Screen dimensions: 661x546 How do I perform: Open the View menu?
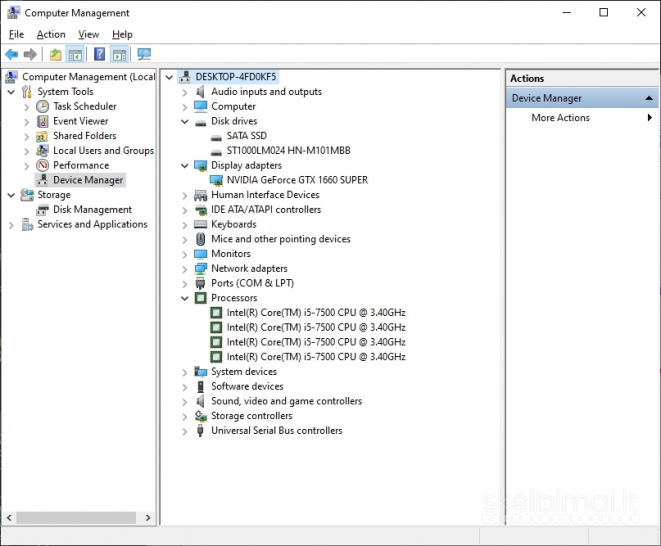point(89,35)
